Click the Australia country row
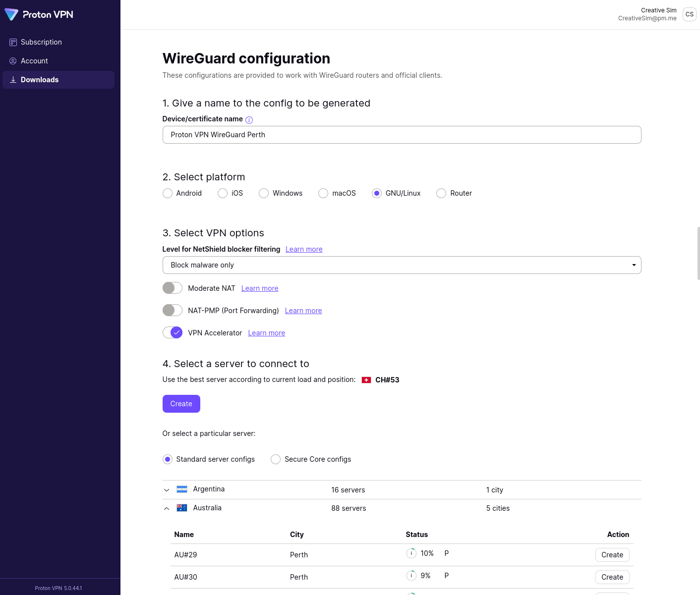 402,508
